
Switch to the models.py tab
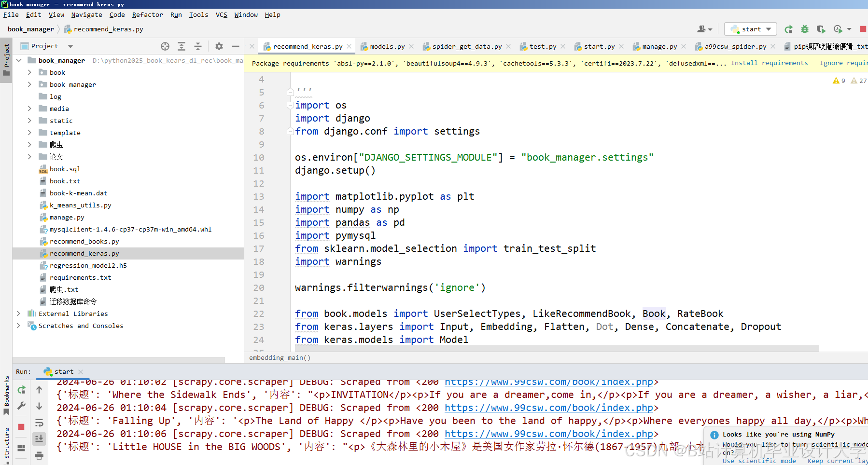387,46
